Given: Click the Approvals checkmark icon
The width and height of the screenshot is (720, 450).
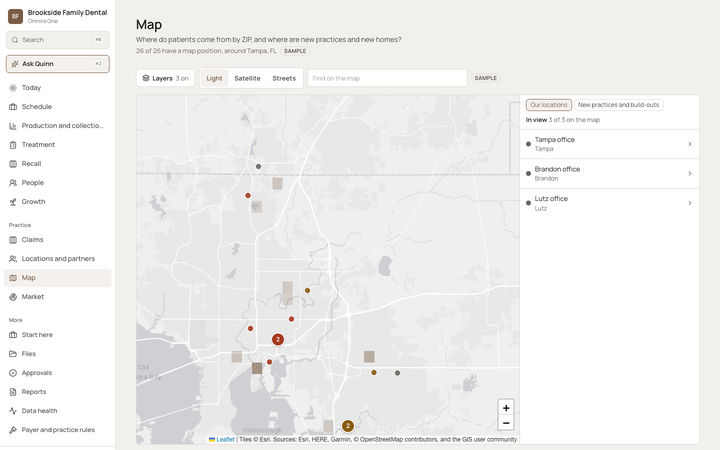Looking at the screenshot, I should 13,373.
